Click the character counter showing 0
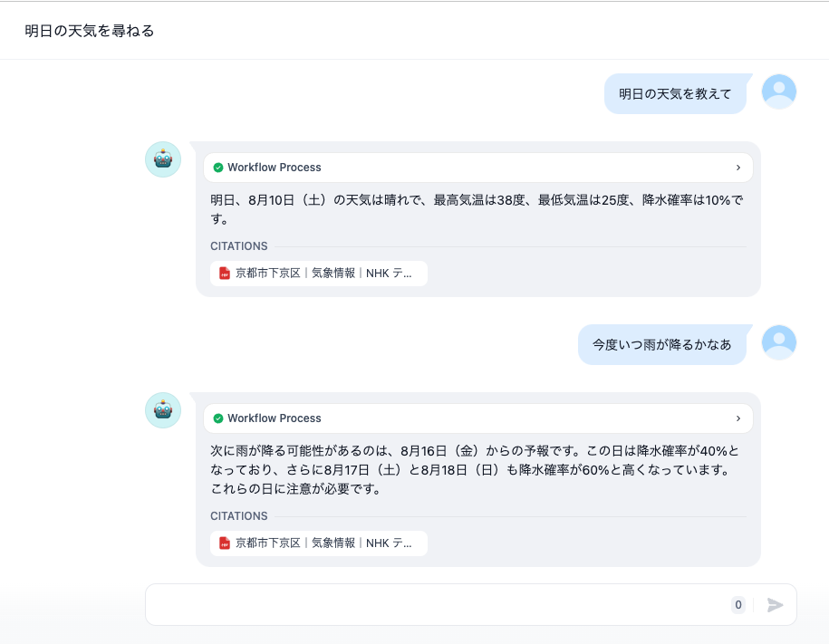 (x=738, y=605)
